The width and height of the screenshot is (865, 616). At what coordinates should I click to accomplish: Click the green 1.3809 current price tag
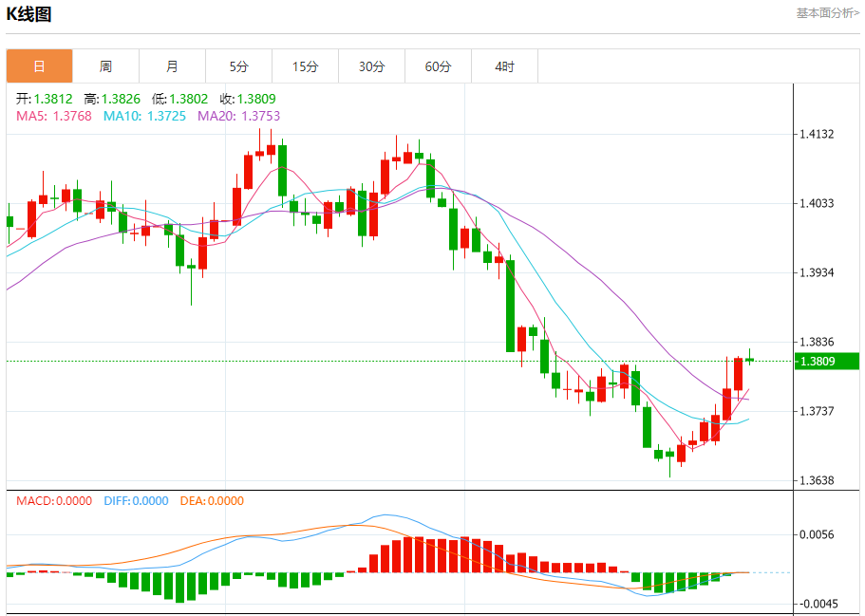827,361
